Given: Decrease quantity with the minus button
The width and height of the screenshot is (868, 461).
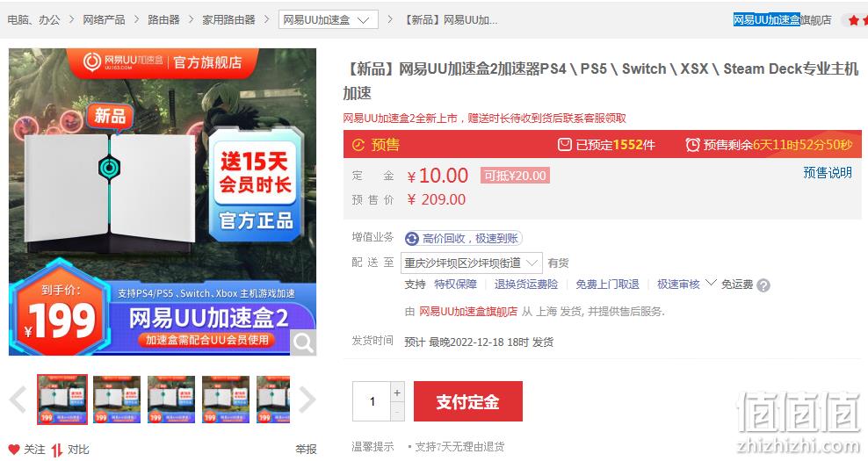Looking at the screenshot, I should coord(397,411).
